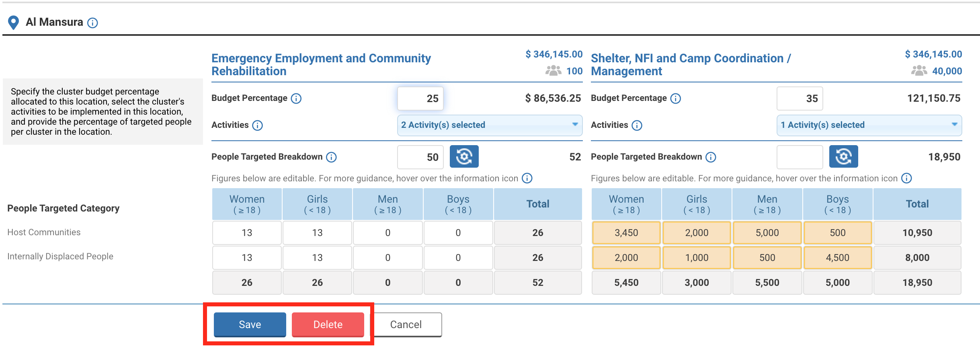Edit Shelter Internally Displaced Girls field 1,000
Image resolution: width=980 pixels, height=349 pixels.
(x=697, y=258)
